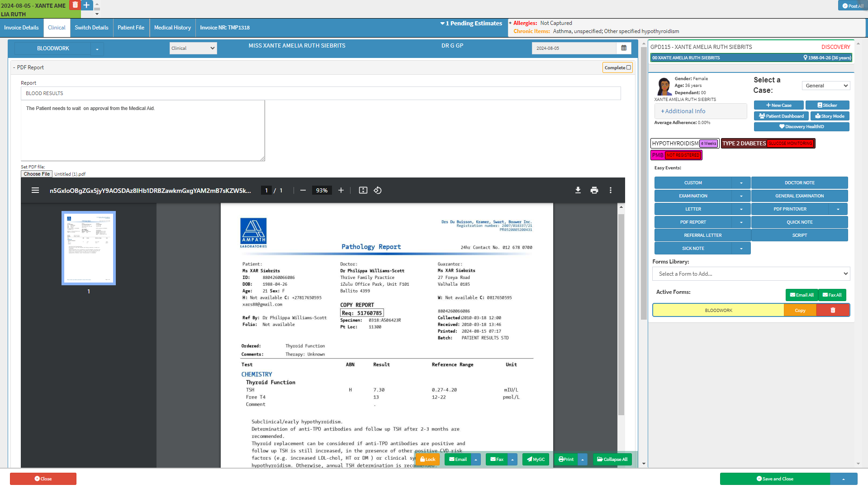Expand the BLOODWORK form dropdown arrow
The width and height of the screenshot is (868, 489).
click(x=97, y=48)
